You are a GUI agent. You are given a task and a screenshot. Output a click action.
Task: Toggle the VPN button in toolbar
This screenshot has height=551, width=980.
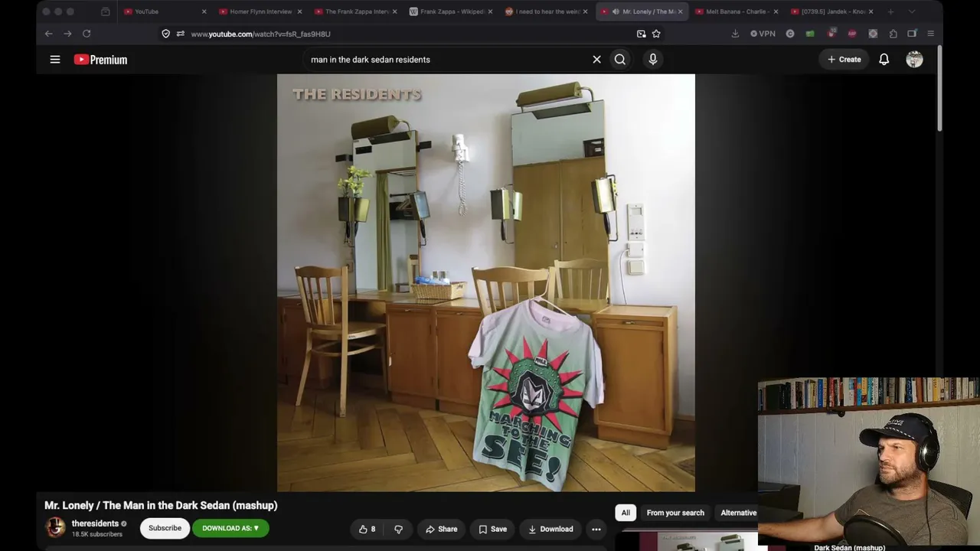click(763, 34)
